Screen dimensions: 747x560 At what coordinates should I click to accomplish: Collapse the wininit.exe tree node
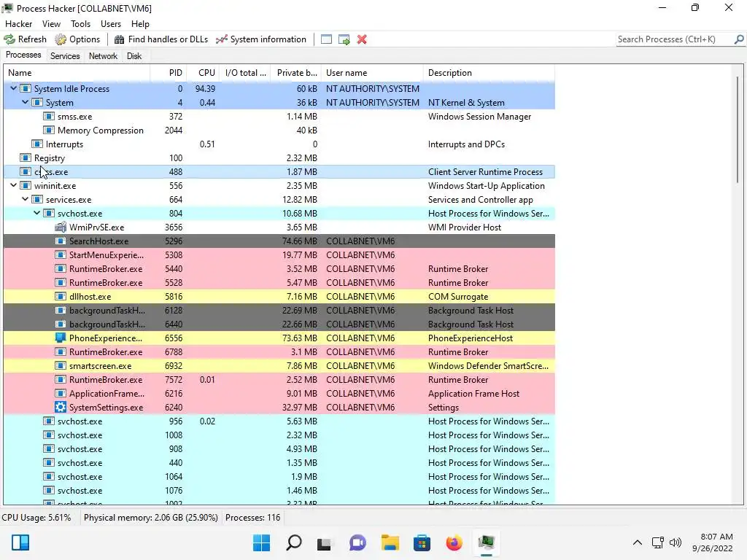click(x=14, y=186)
